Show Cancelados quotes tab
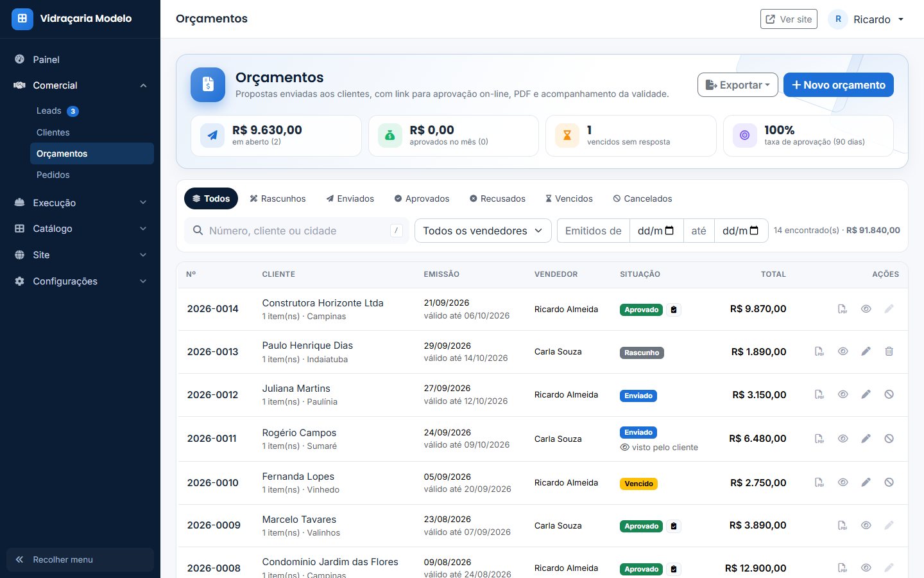 point(642,198)
